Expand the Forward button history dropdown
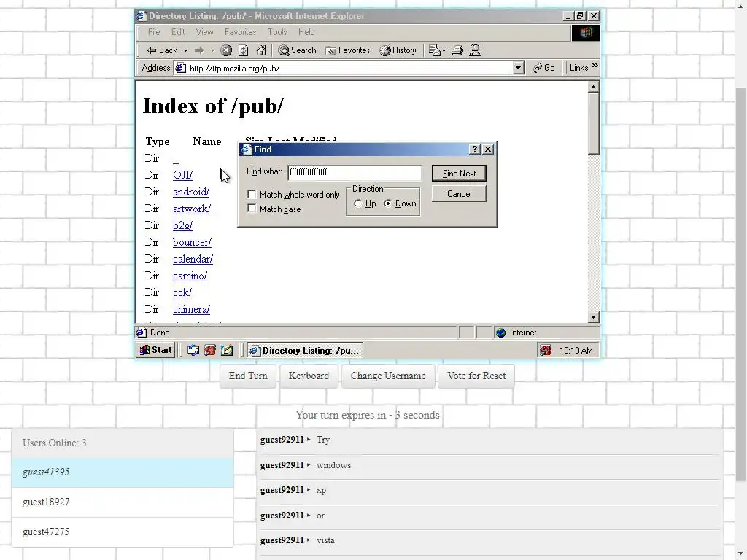Screen dimensions: 747x560 [x=212, y=50]
